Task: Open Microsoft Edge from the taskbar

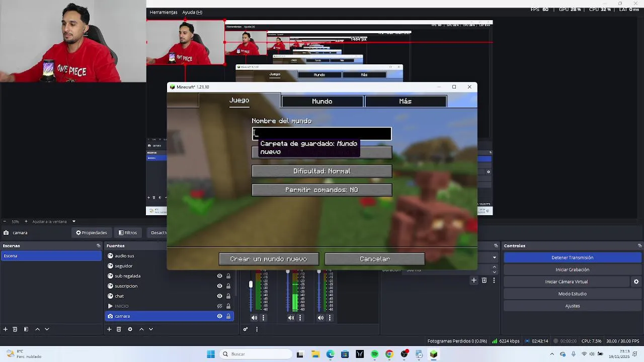Action: (x=330, y=354)
